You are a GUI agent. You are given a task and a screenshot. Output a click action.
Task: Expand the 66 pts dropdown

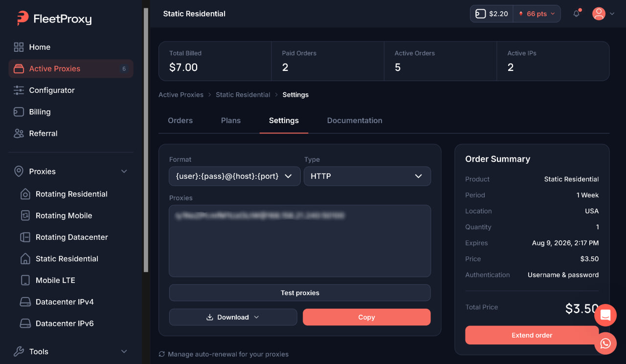pos(537,14)
